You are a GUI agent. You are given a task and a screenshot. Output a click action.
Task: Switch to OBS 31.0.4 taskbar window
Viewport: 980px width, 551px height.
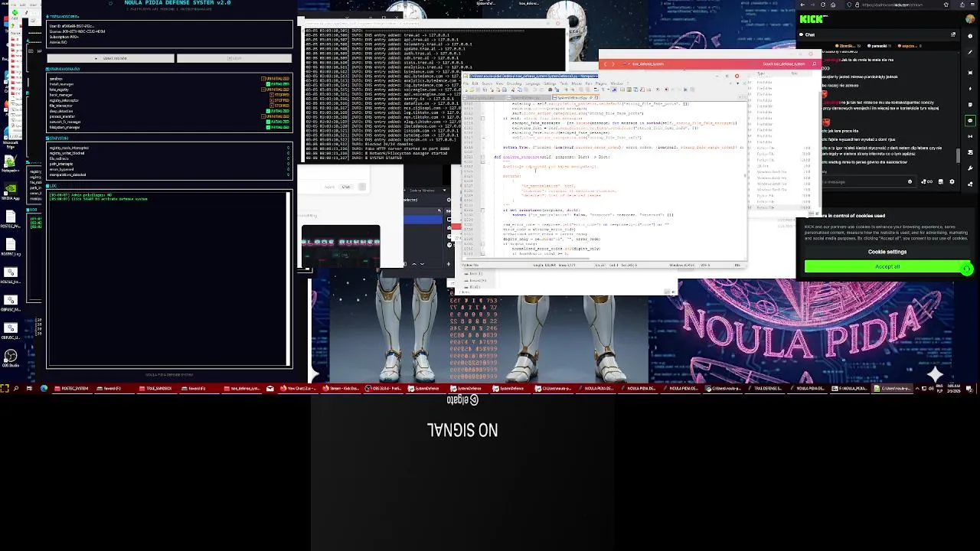tap(383, 388)
